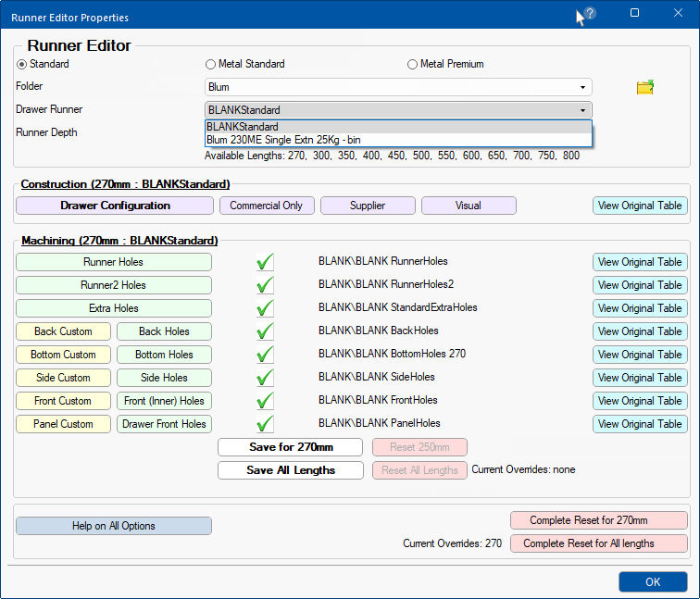
Task: Click the Reset 250mm button
Action: (419, 447)
